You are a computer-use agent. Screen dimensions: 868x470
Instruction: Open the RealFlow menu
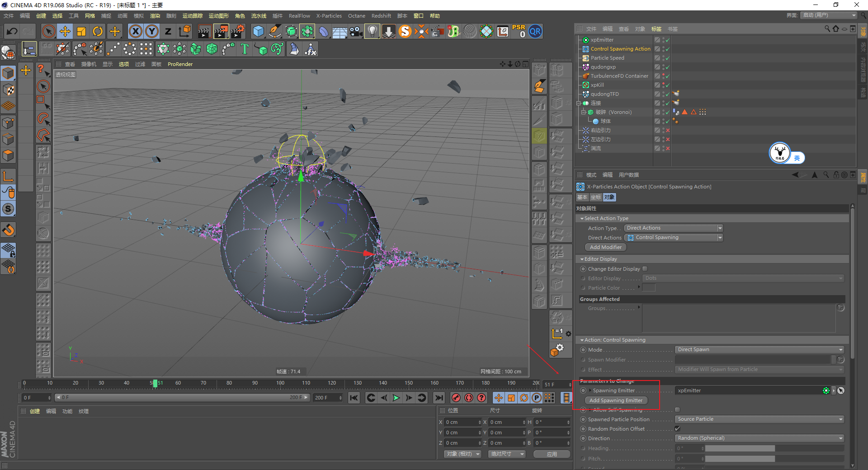click(x=299, y=16)
